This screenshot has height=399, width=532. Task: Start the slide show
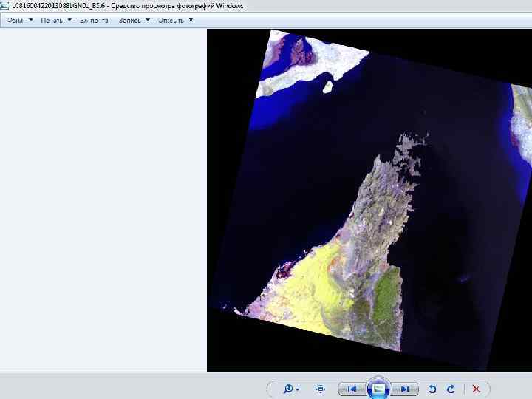[x=378, y=388]
